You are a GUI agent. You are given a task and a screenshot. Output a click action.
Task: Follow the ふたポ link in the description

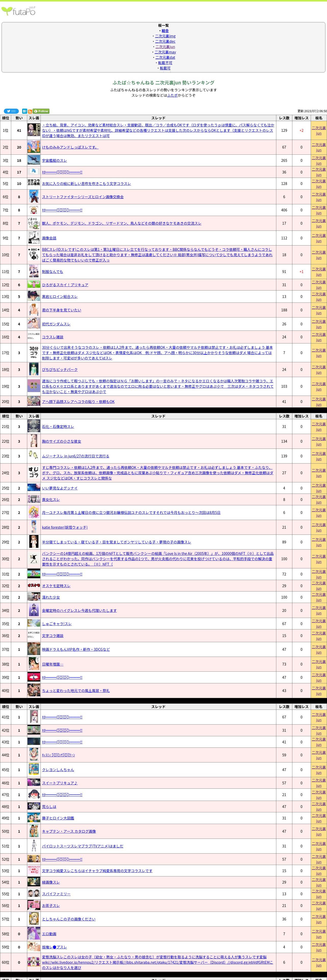[172, 95]
